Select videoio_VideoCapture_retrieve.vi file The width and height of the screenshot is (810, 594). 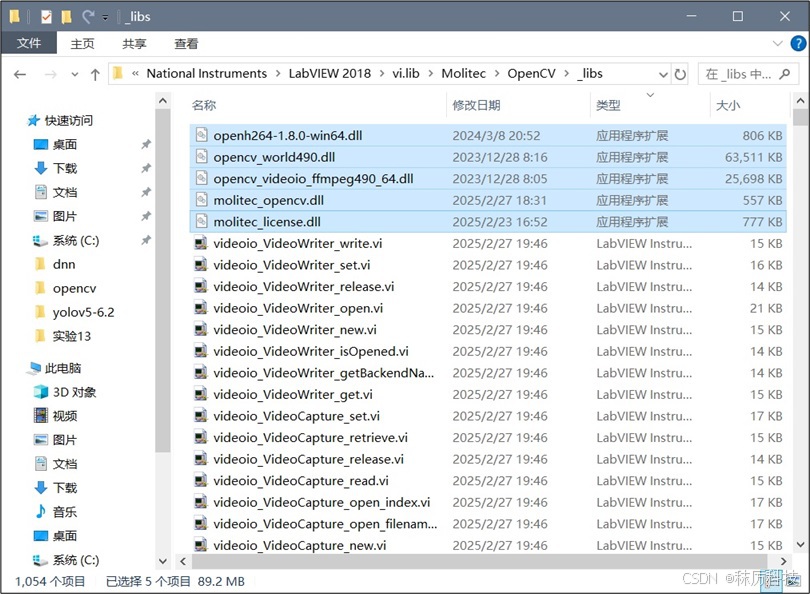[x=488, y=438]
